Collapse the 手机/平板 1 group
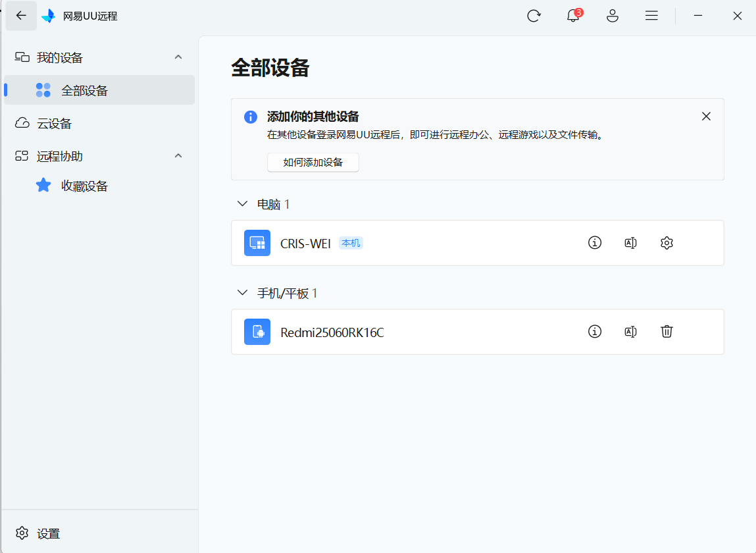This screenshot has width=756, height=553. [243, 292]
